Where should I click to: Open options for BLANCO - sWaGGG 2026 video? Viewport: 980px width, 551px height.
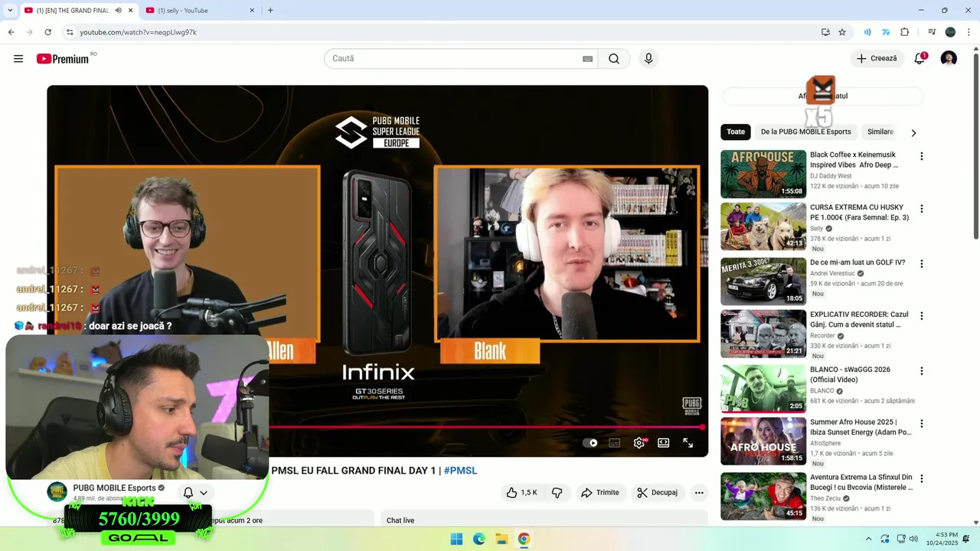point(921,371)
